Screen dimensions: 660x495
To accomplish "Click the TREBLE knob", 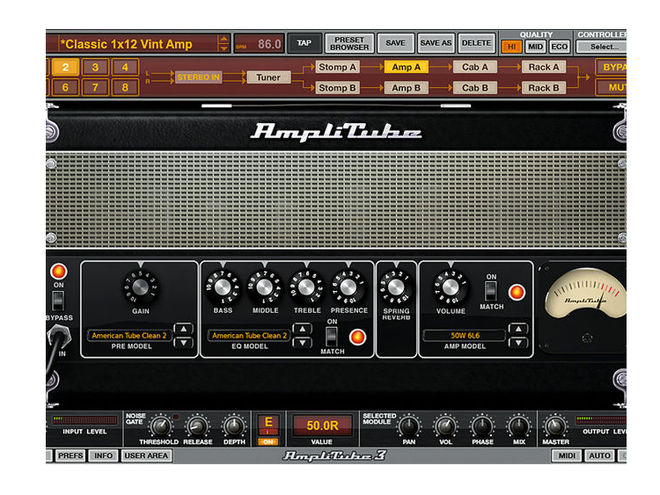I will [x=306, y=287].
